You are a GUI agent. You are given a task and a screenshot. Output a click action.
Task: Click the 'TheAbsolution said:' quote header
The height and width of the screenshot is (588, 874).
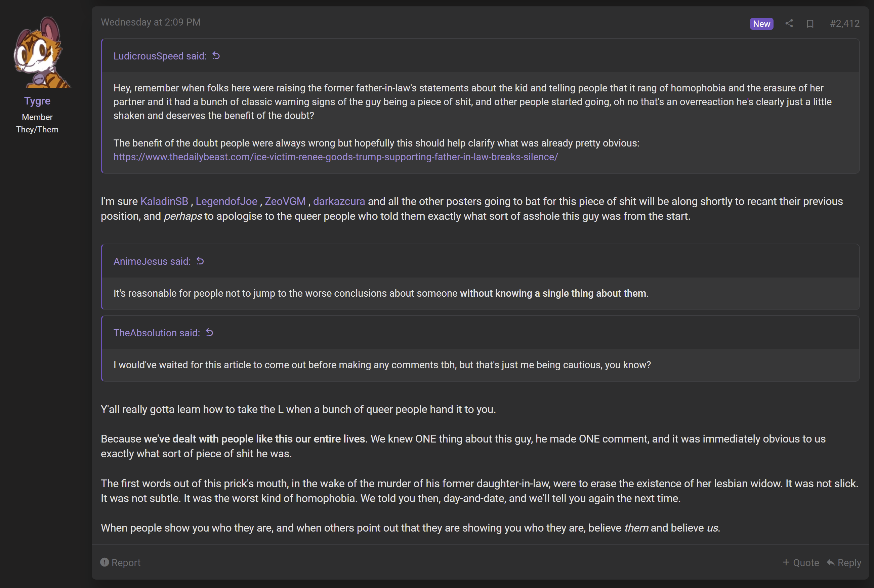click(x=157, y=333)
